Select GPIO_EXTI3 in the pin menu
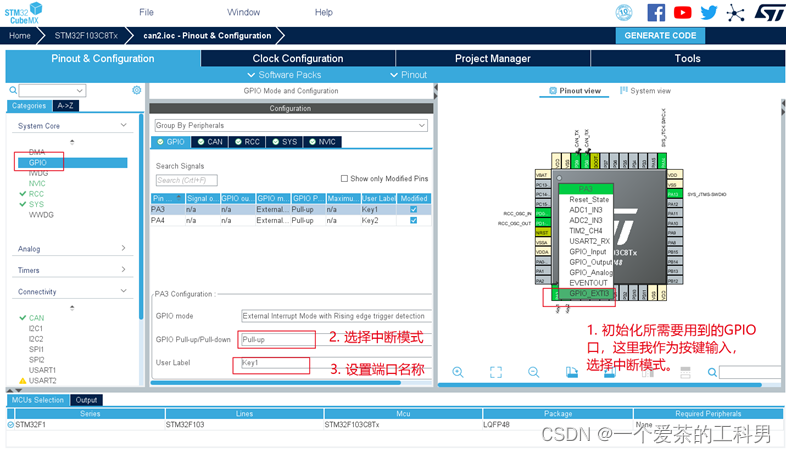The image size is (786, 453). click(x=586, y=293)
